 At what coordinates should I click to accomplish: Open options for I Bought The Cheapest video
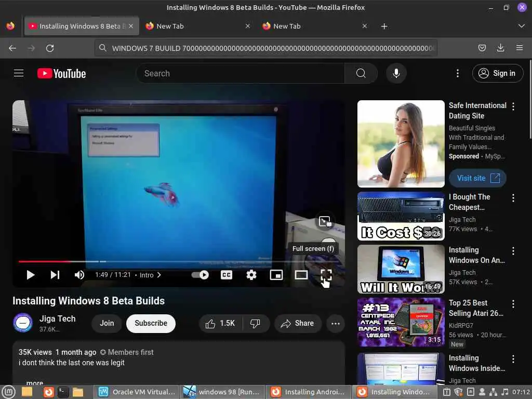click(513, 198)
